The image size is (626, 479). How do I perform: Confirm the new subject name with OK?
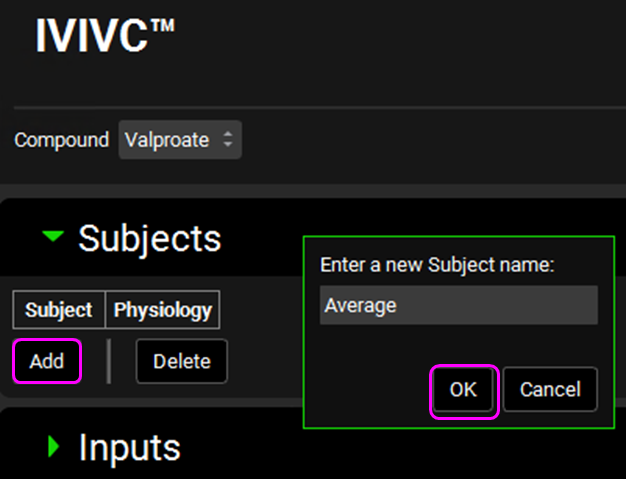point(463,390)
